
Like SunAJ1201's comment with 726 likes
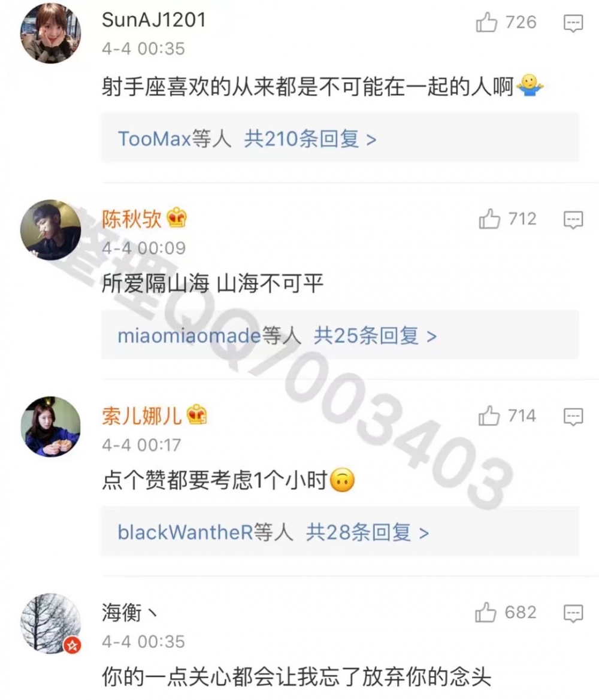pyautogui.click(x=486, y=22)
